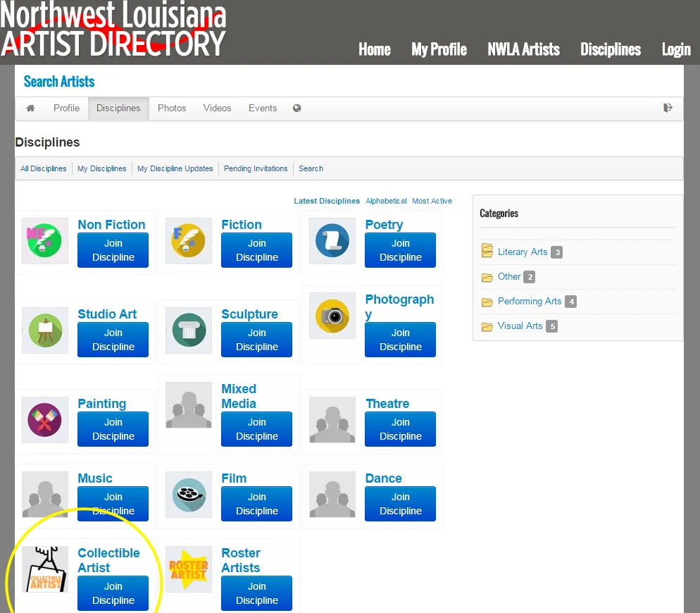
Task: Join the Collectible Artist discipline
Action: 113,593
